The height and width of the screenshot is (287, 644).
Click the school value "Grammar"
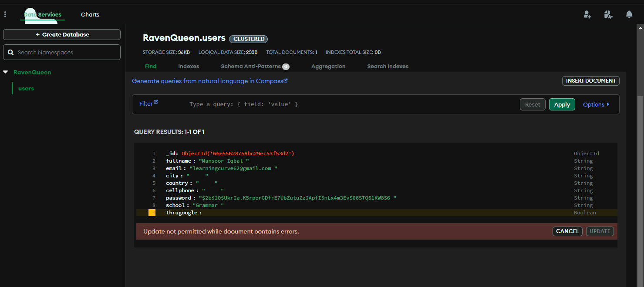tap(208, 205)
